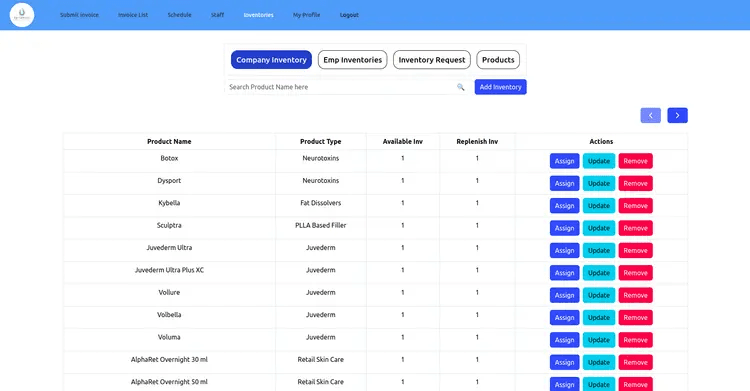The image size is (750, 391).
Task: Remove the AlphaRet Overnight 30 ml row
Action: pyautogui.click(x=635, y=362)
